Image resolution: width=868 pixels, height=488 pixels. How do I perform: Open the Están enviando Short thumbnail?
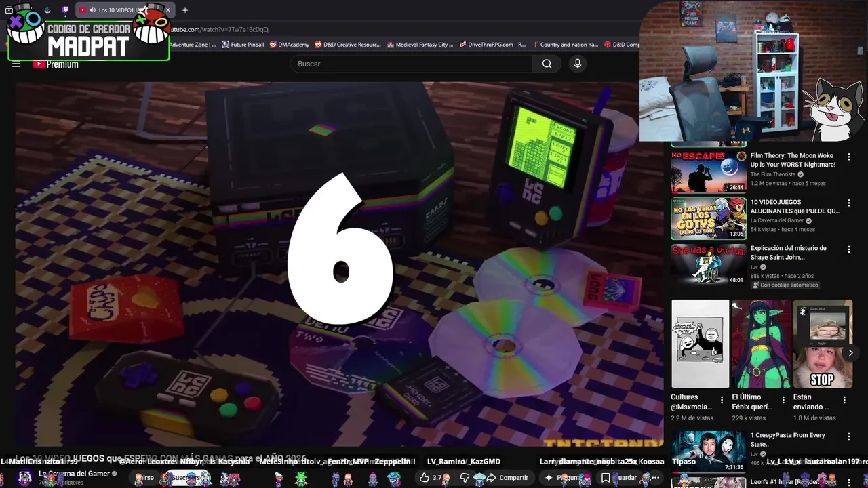(x=822, y=344)
